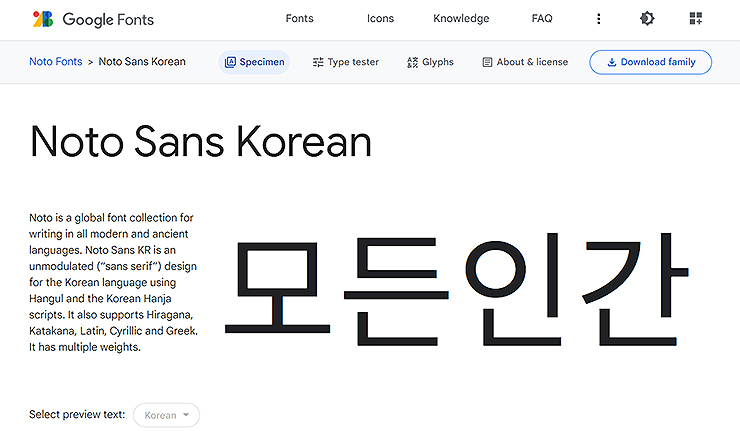Open the About & license tab
The width and height of the screenshot is (740, 431).
click(x=525, y=62)
